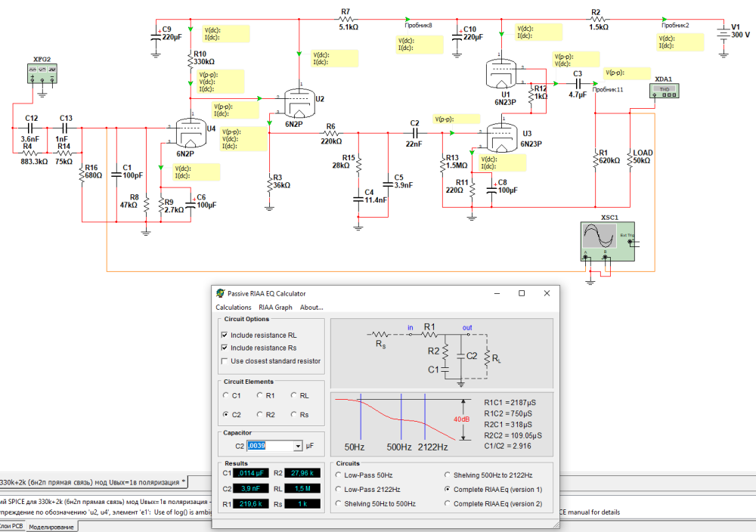756x532 pixels.
Task: Open the XDA1 distortion analyzer
Action: click(665, 90)
